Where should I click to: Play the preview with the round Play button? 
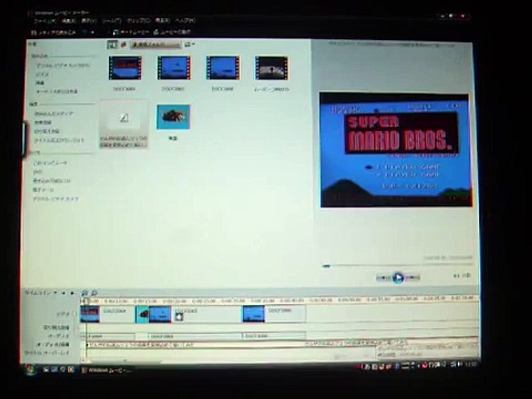pyautogui.click(x=398, y=278)
